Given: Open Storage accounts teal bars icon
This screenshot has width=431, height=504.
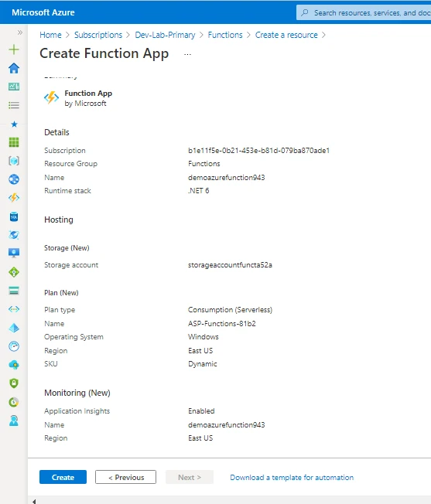Looking at the screenshot, I should (14, 291).
